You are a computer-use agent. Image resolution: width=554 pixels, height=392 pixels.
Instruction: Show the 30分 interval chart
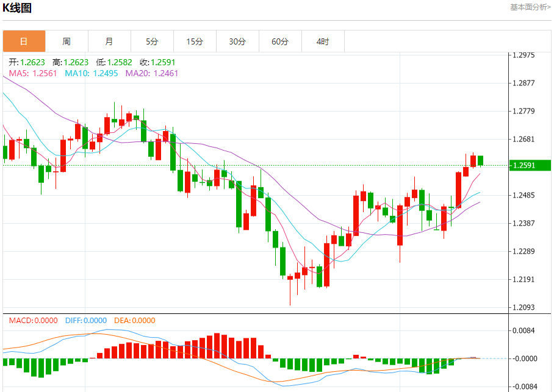237,41
